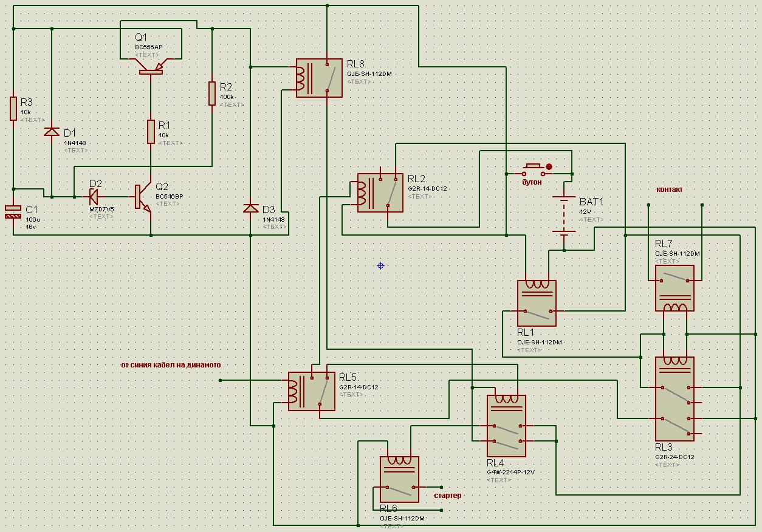Select the D2 zener diode symbol

pos(94,196)
